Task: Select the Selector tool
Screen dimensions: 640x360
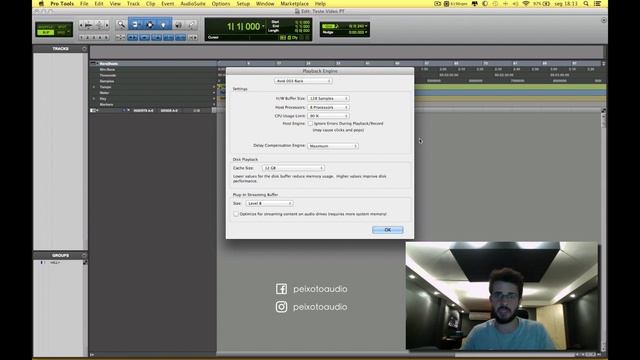Action: tap(149, 25)
